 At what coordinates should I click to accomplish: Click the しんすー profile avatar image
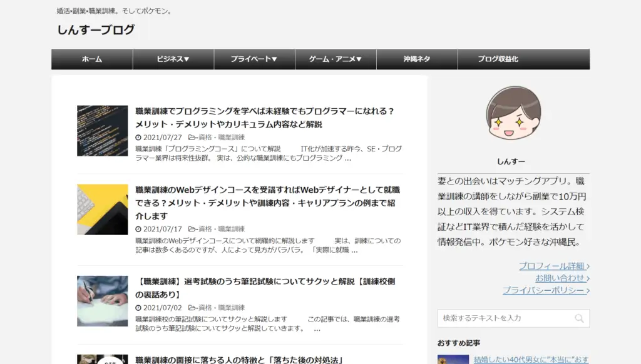tap(513, 113)
